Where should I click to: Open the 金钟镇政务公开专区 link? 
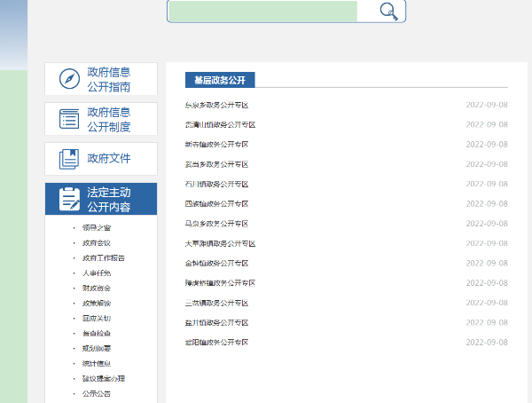pos(216,263)
